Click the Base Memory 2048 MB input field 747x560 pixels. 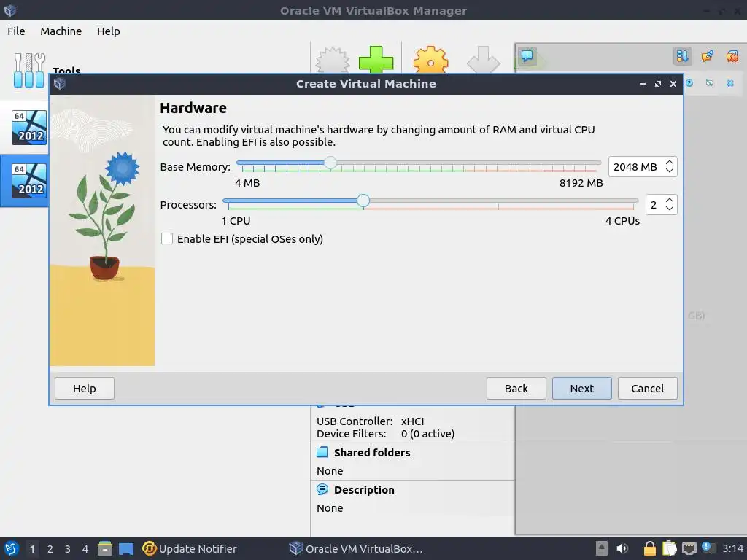[636, 167]
